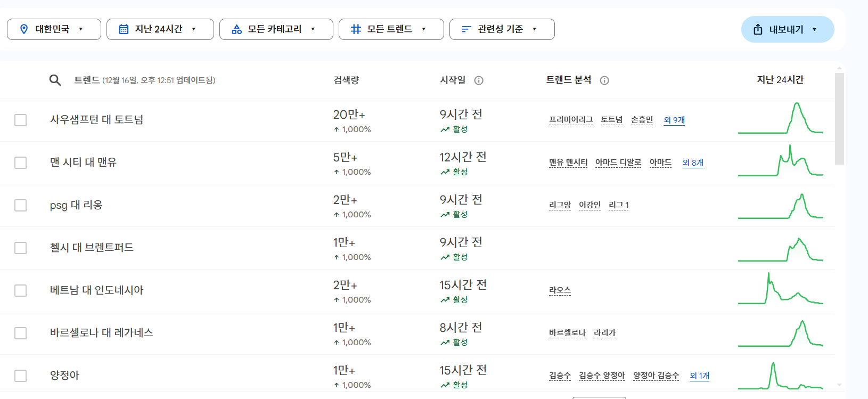This screenshot has width=868, height=399.
Task: Click the 트렌드 분석 column header
Action: point(569,80)
